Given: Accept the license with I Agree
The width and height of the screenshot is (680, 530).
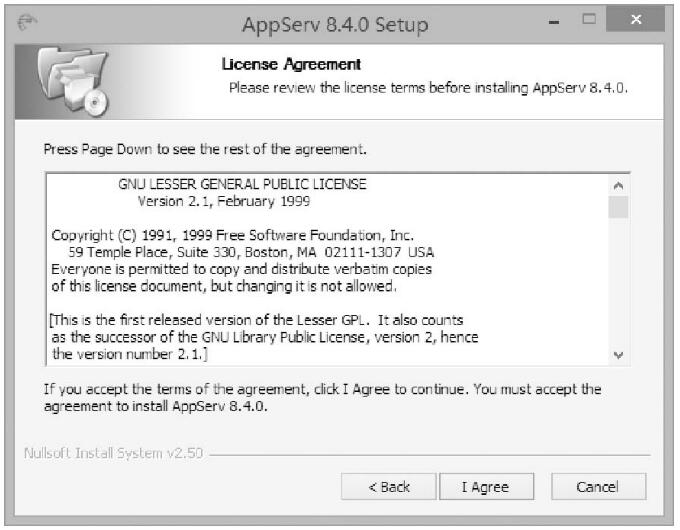Looking at the screenshot, I should click(x=485, y=487).
